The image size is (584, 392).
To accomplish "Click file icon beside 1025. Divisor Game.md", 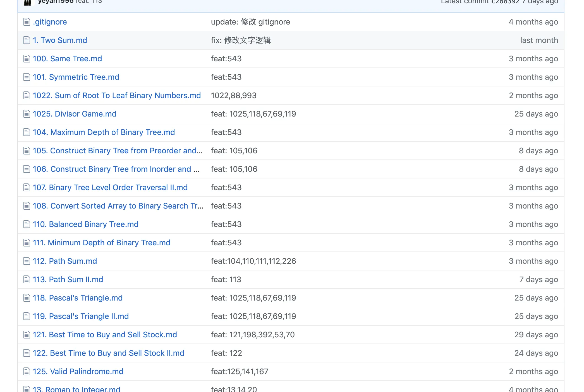I will 27,114.
